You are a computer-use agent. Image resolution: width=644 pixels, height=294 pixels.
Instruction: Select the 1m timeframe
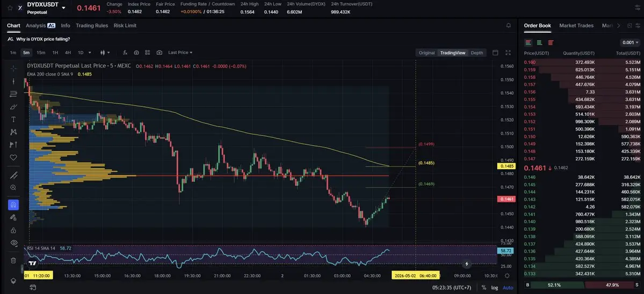pos(13,53)
